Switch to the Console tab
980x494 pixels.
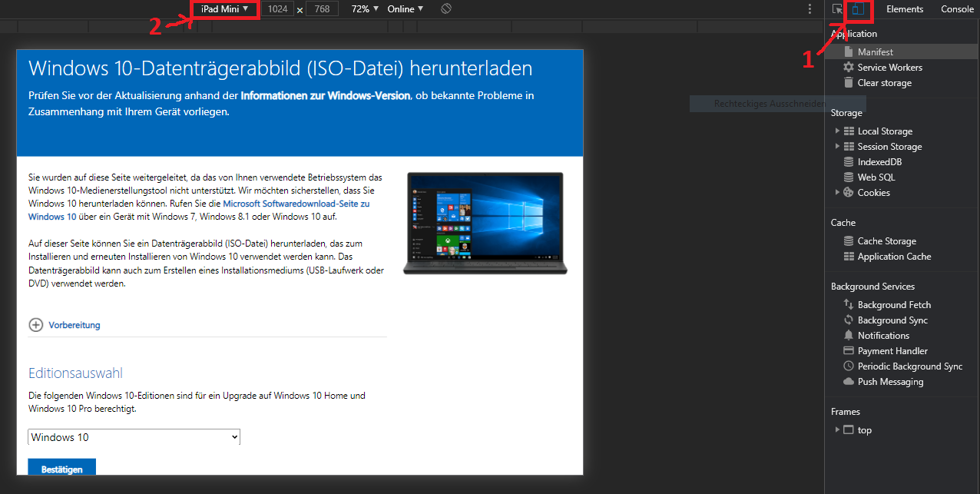[957, 9]
